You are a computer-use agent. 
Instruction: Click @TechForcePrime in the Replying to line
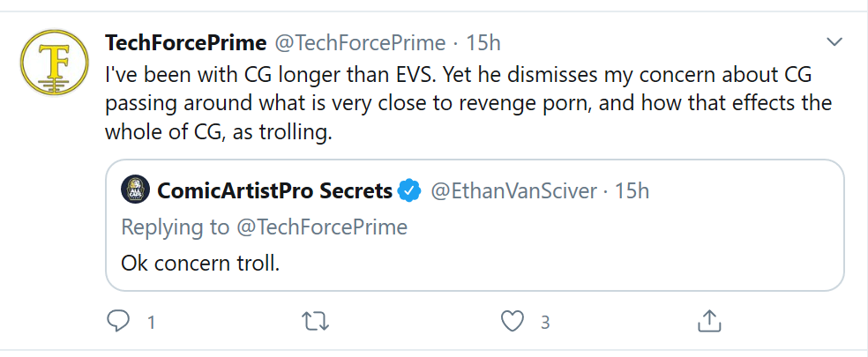322,227
